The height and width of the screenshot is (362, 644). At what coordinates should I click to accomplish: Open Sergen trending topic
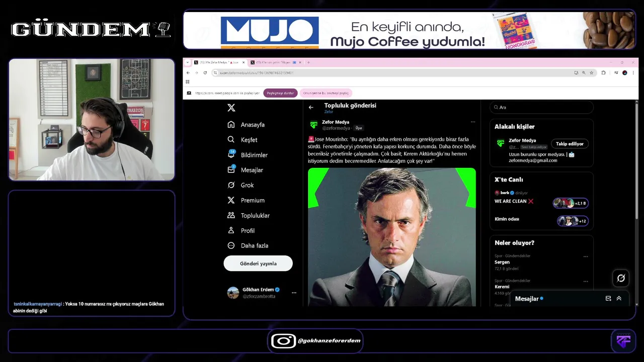[x=502, y=262]
